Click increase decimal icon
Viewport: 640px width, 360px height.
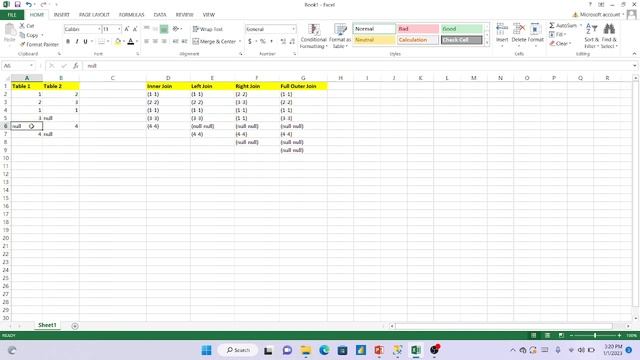283,41
